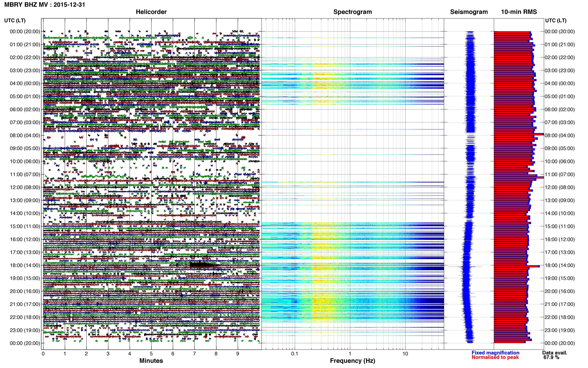
Task: Click the left '13:00 (09:00)' time label
Action: (x=25, y=200)
